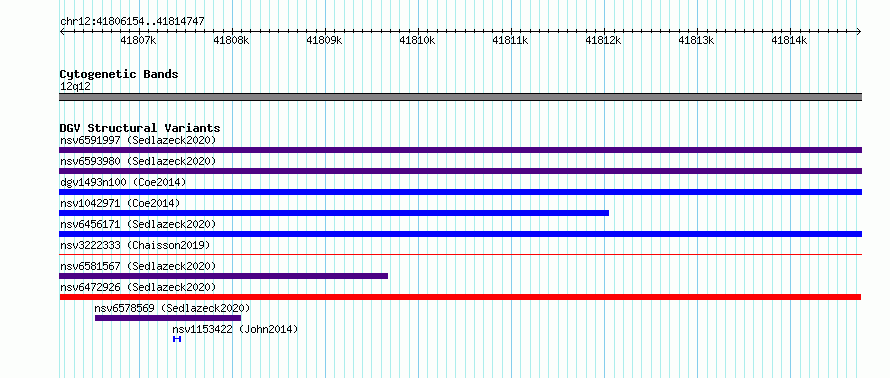Open label nsv6456171 (Sedlazeck2020)
890x378 pixels.
138,224
